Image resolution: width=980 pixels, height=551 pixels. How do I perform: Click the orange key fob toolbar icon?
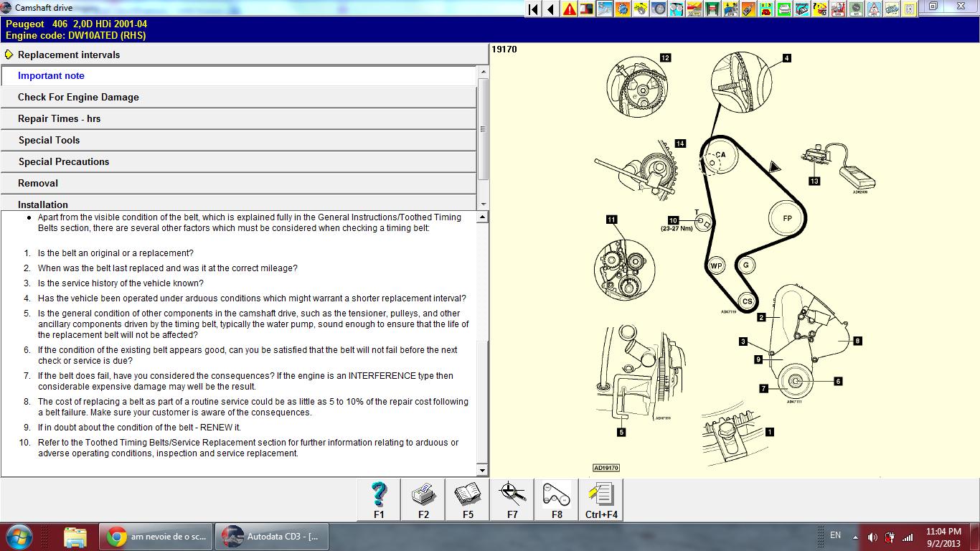pyautogui.click(x=748, y=9)
